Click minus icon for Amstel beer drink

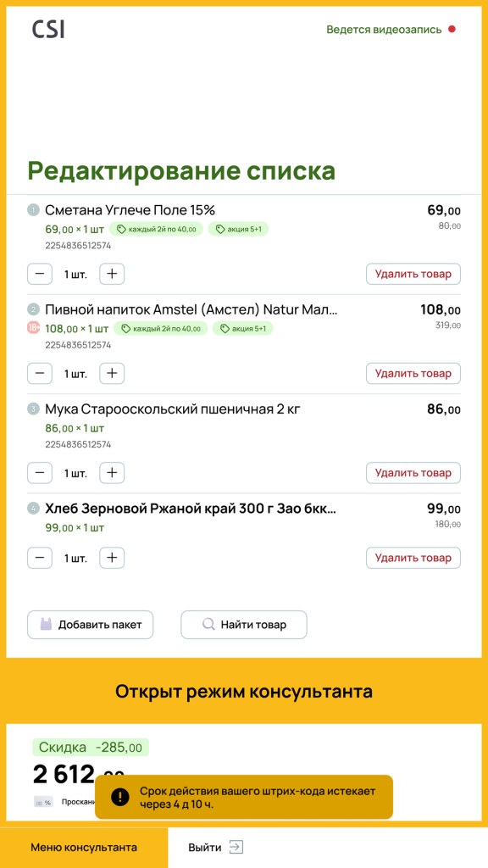tap(40, 374)
